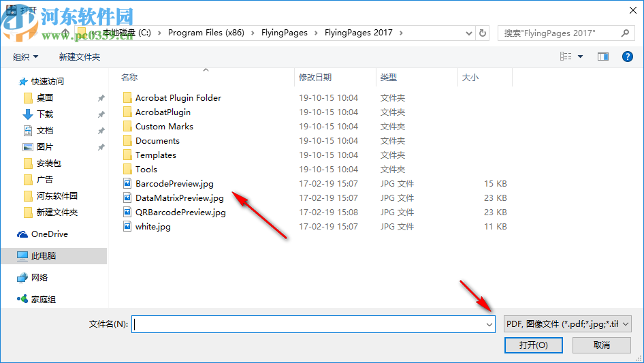Open the 河东软件园 folder in sidebar

click(57, 196)
